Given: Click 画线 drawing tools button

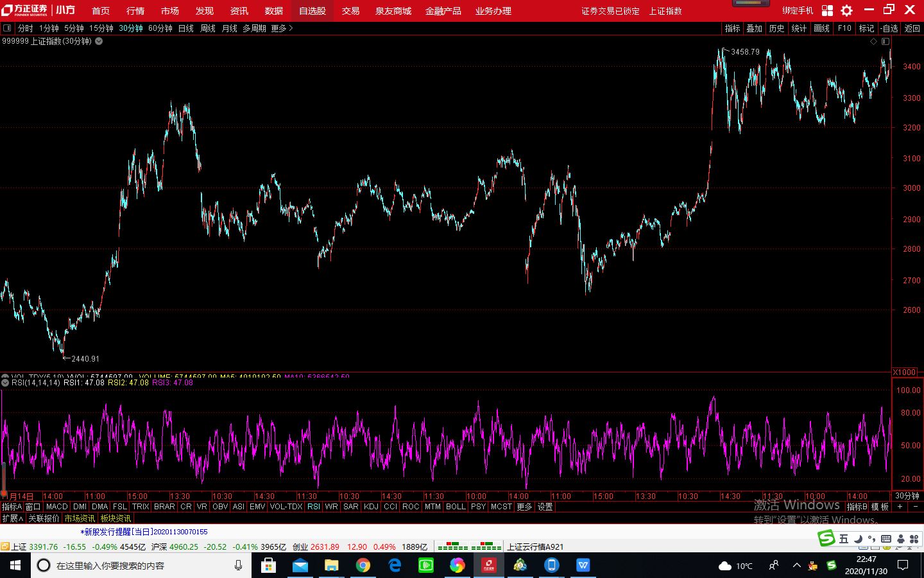Looking at the screenshot, I should (x=821, y=28).
